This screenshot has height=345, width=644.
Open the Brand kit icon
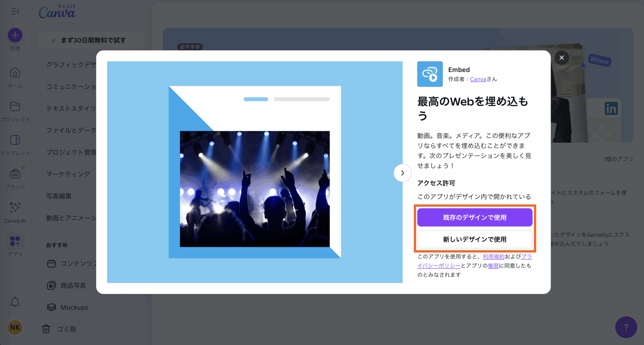point(15,174)
